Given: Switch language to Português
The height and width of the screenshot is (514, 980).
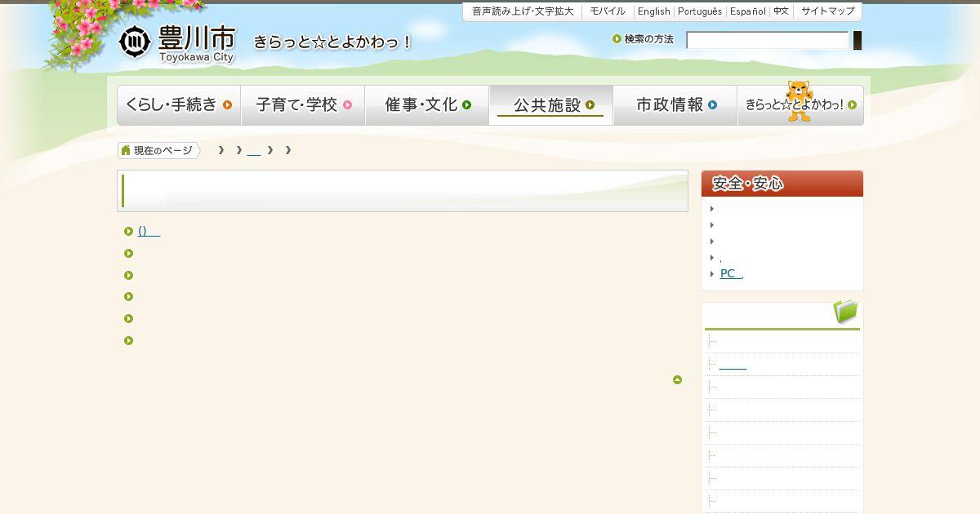Looking at the screenshot, I should tap(700, 11).
